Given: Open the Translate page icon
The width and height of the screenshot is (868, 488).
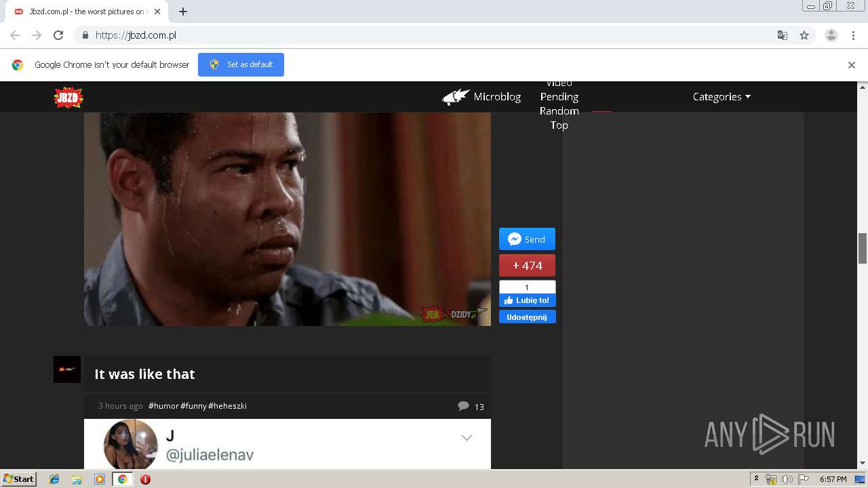Looking at the screenshot, I should (x=783, y=35).
